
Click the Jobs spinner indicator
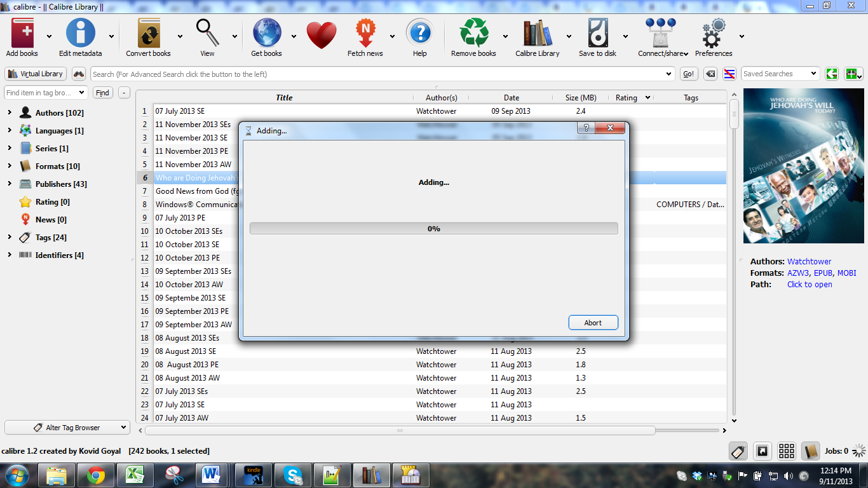(859, 451)
